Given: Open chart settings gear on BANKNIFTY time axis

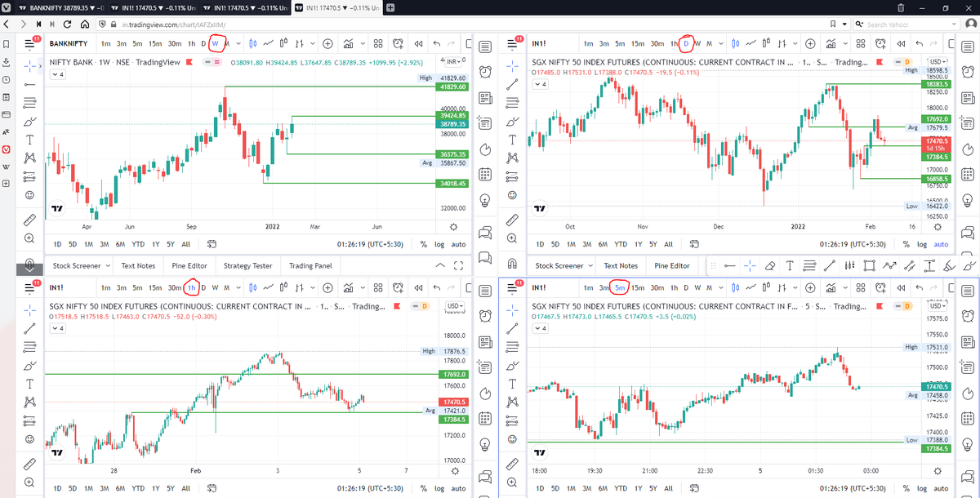Looking at the screenshot, I should (453, 226).
